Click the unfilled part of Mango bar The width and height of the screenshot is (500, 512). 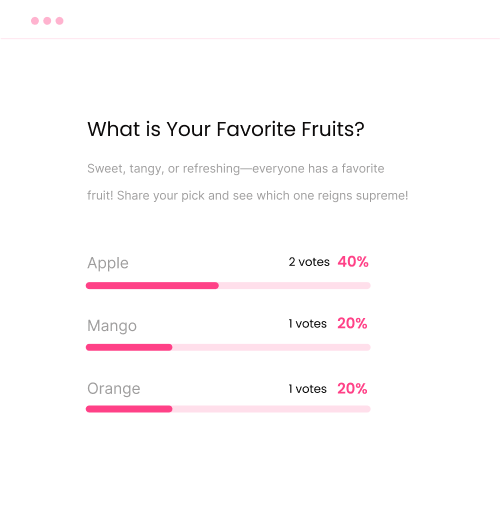click(271, 347)
